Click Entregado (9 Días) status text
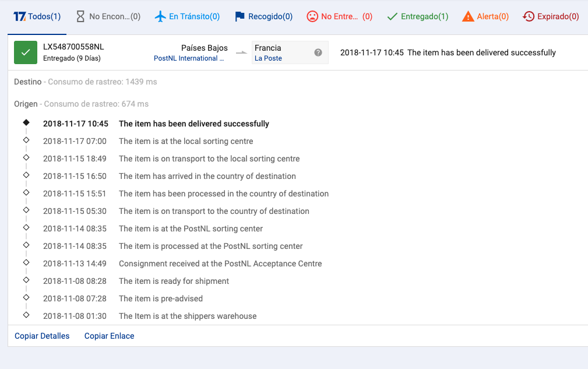The width and height of the screenshot is (588, 369). point(72,58)
